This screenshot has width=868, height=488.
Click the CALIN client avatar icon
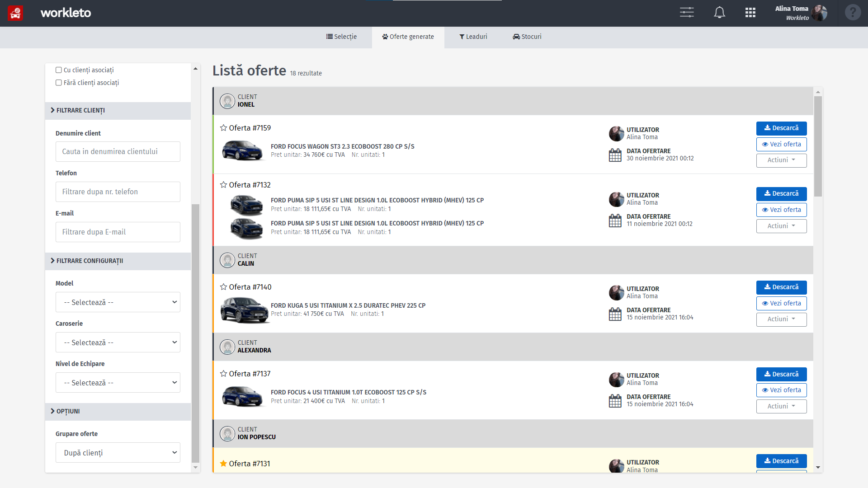(x=227, y=260)
